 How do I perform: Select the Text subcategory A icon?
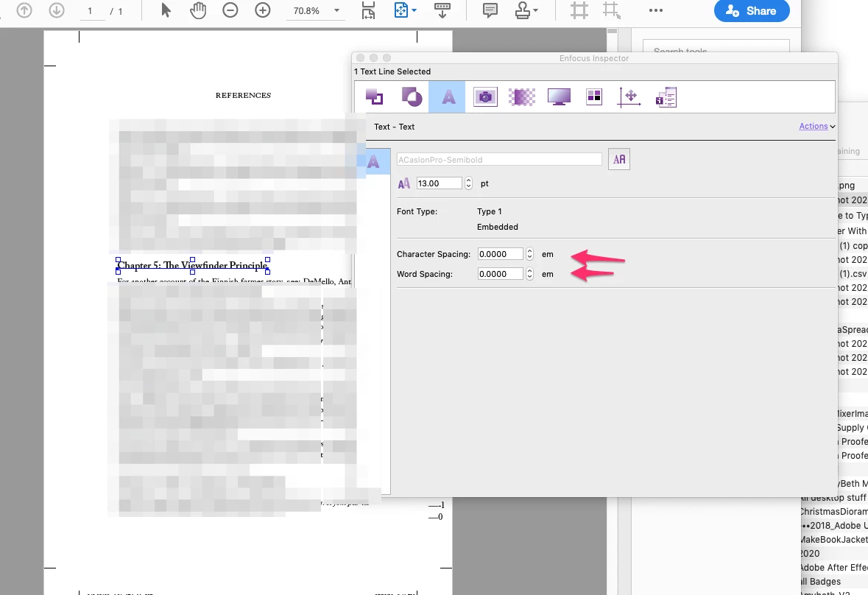pos(373,161)
